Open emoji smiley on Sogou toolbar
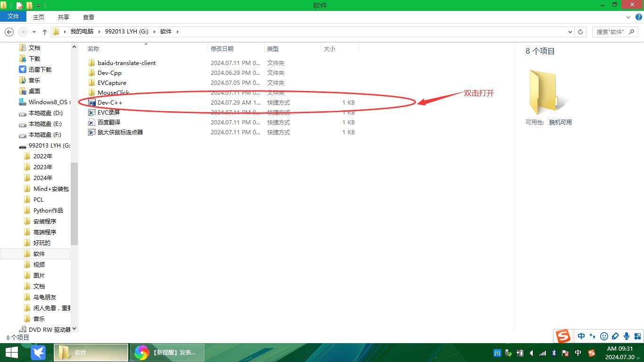 tap(604, 336)
